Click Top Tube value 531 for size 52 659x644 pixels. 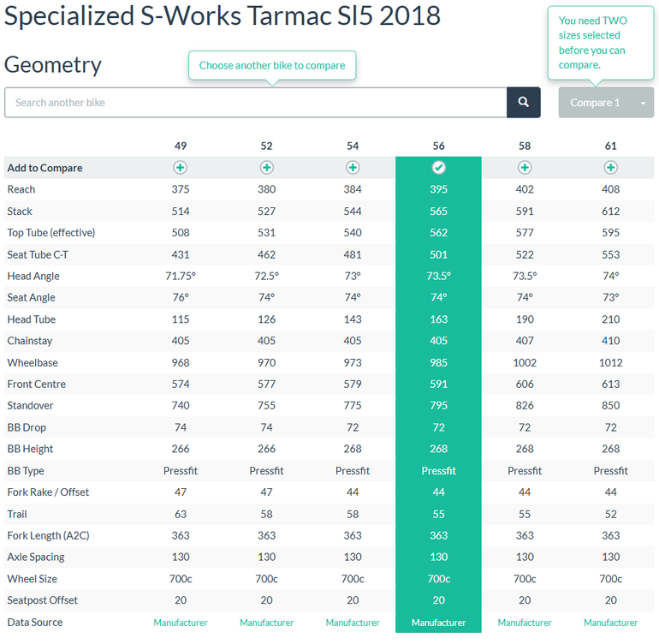(266, 233)
